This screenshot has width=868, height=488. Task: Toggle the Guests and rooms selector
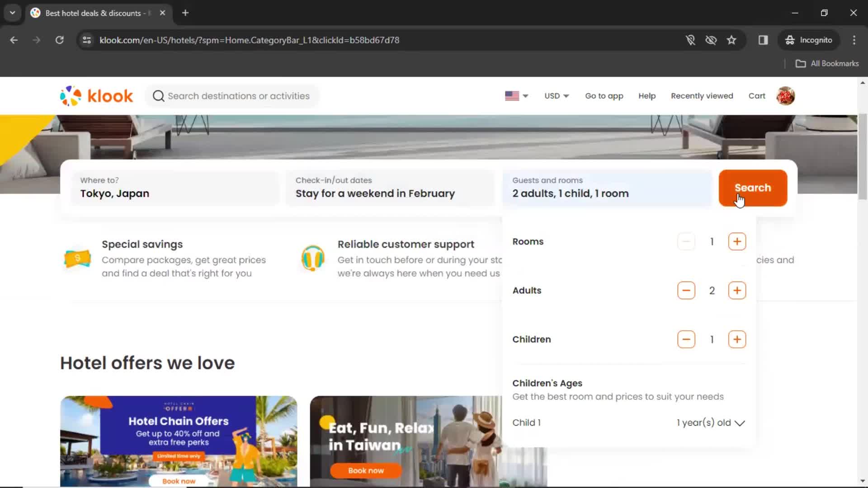(607, 188)
